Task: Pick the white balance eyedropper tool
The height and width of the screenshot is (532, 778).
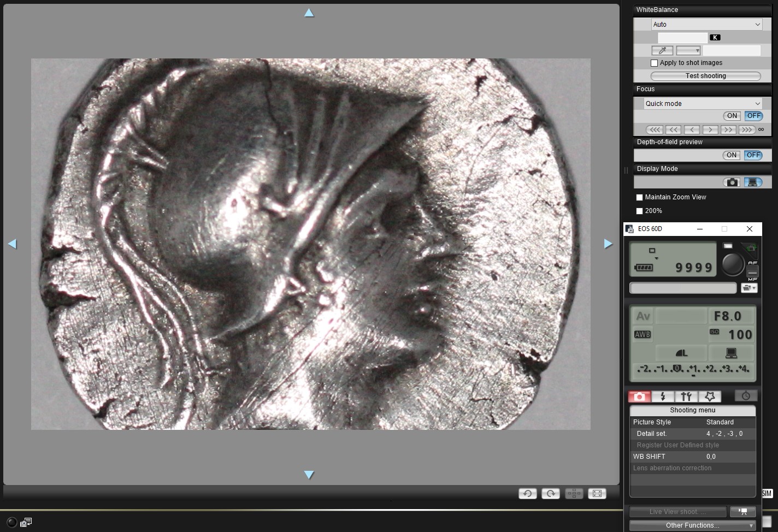Action: click(662, 50)
